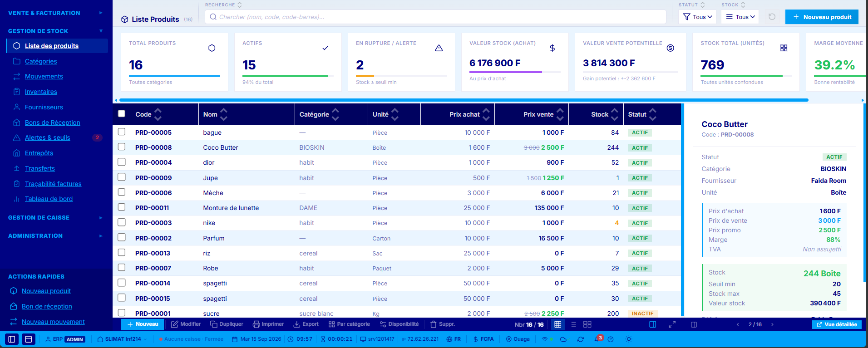Viewport: 868px width, 348px height.
Task: Open Bons de Réception in the sidebar
Action: click(53, 123)
